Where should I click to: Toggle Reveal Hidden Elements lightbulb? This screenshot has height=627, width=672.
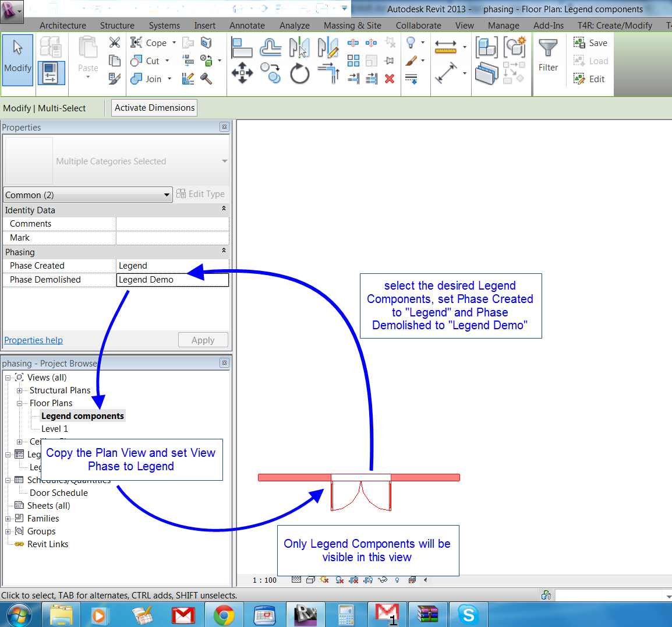pyautogui.click(x=397, y=580)
